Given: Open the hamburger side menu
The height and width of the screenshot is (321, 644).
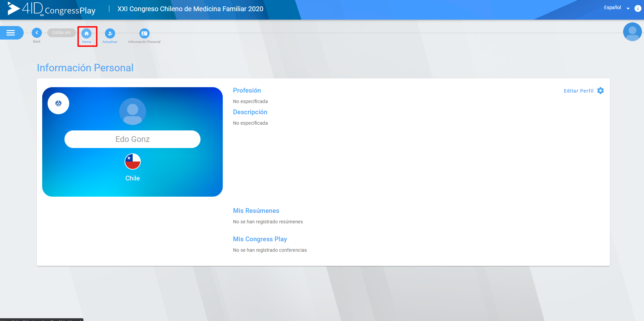Looking at the screenshot, I should [x=11, y=33].
